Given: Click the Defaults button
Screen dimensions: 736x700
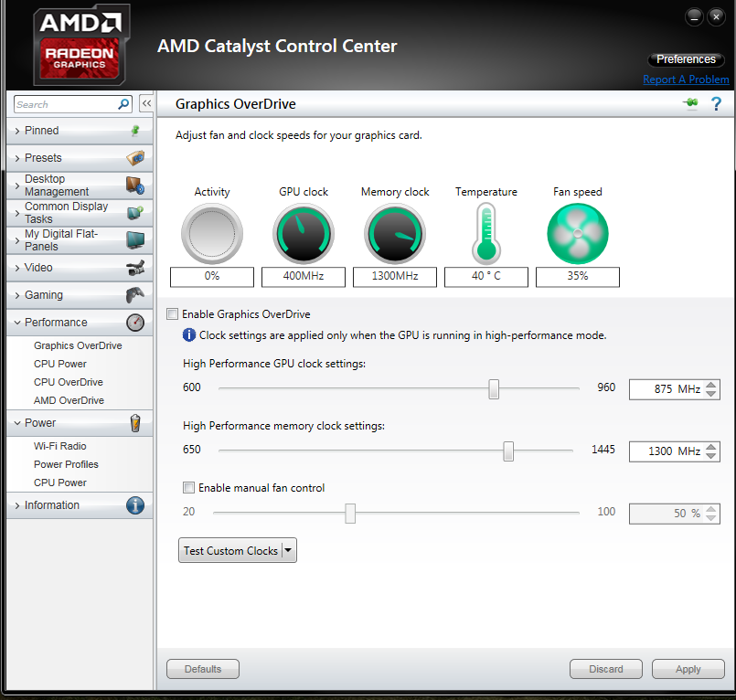Looking at the screenshot, I should click(203, 669).
